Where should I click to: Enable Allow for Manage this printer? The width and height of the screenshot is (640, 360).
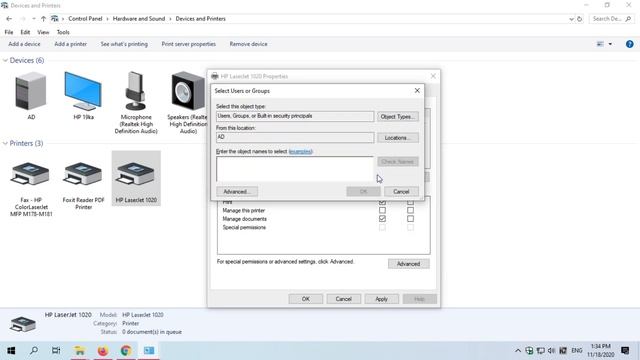click(382, 210)
